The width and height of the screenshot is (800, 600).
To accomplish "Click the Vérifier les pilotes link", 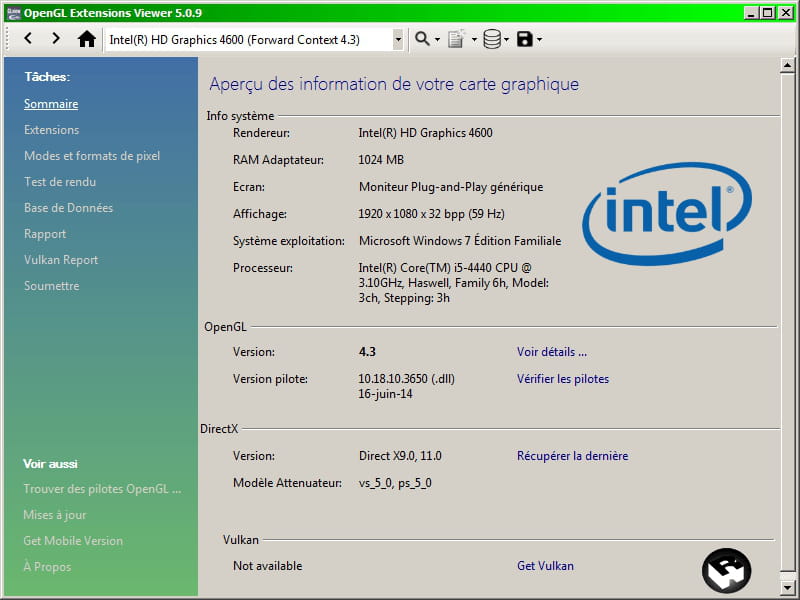I will coord(562,379).
